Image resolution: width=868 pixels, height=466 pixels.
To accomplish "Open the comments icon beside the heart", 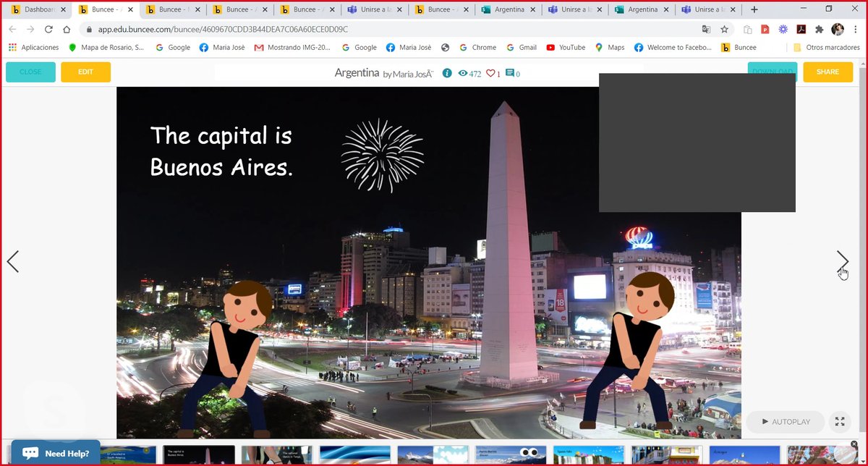I will click(x=511, y=73).
